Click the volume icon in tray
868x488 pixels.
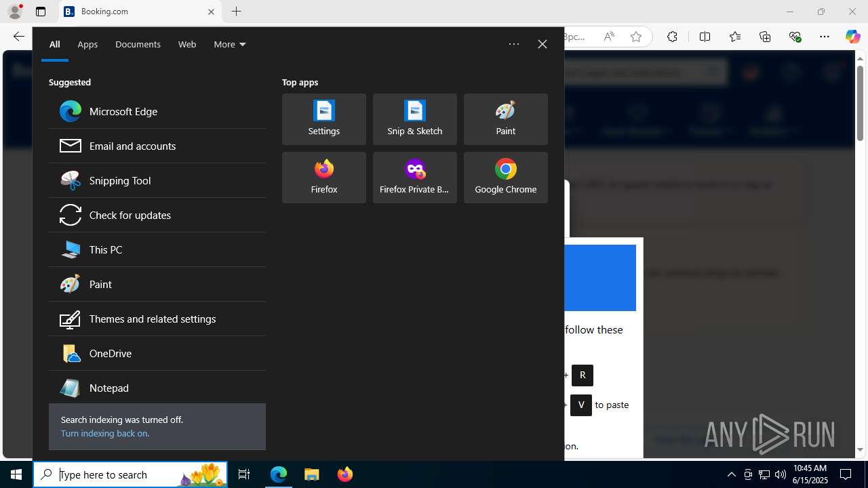(780, 474)
